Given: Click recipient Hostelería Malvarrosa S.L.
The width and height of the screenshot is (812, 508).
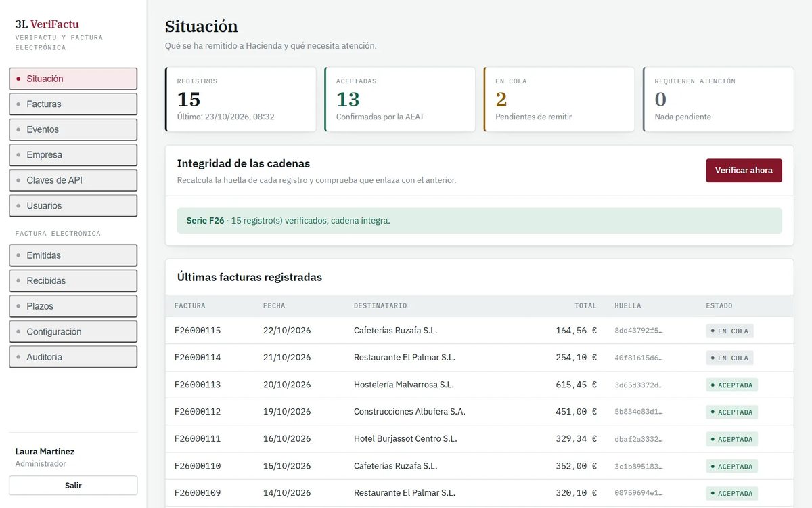Looking at the screenshot, I should tap(404, 385).
